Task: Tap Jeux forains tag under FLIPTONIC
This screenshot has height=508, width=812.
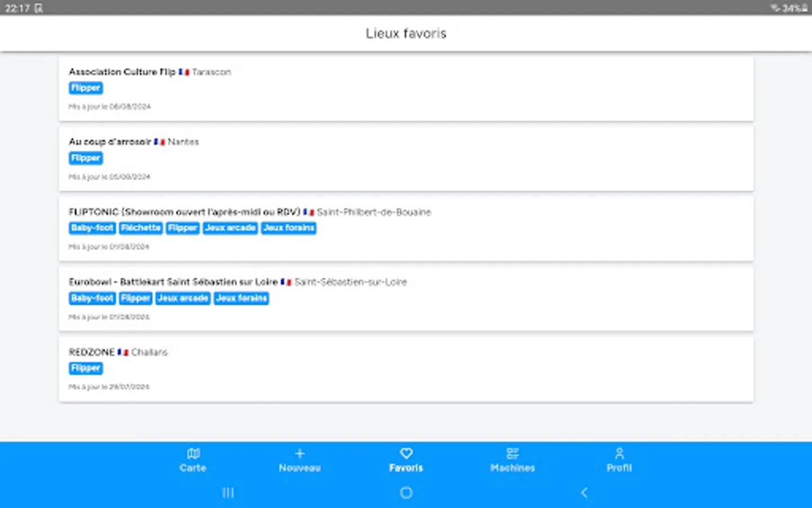Action: (x=288, y=228)
